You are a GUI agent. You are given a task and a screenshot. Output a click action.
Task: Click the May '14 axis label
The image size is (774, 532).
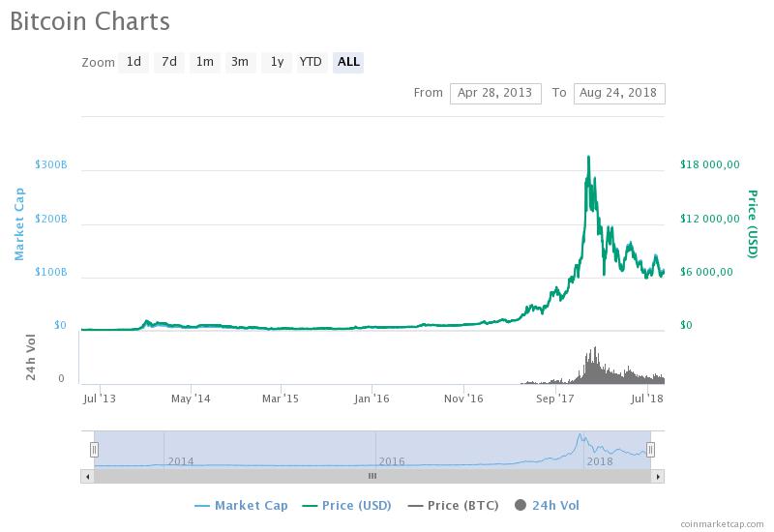pos(191,399)
